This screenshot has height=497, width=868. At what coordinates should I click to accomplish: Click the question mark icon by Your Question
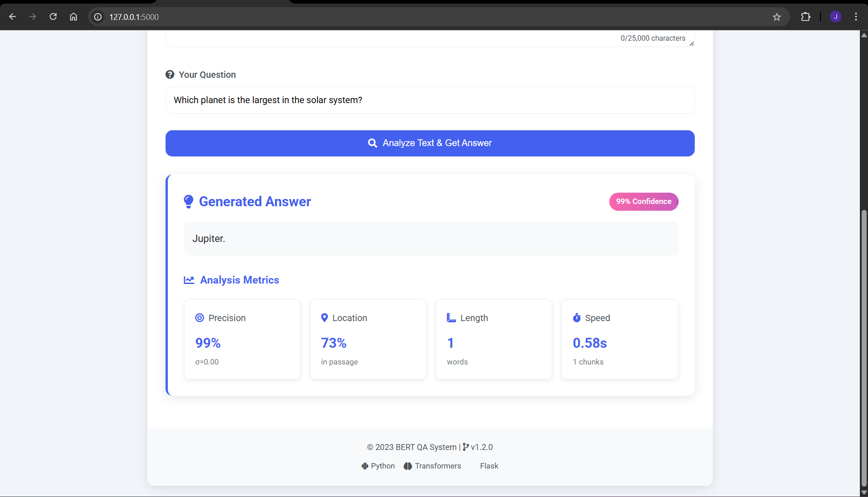click(170, 75)
